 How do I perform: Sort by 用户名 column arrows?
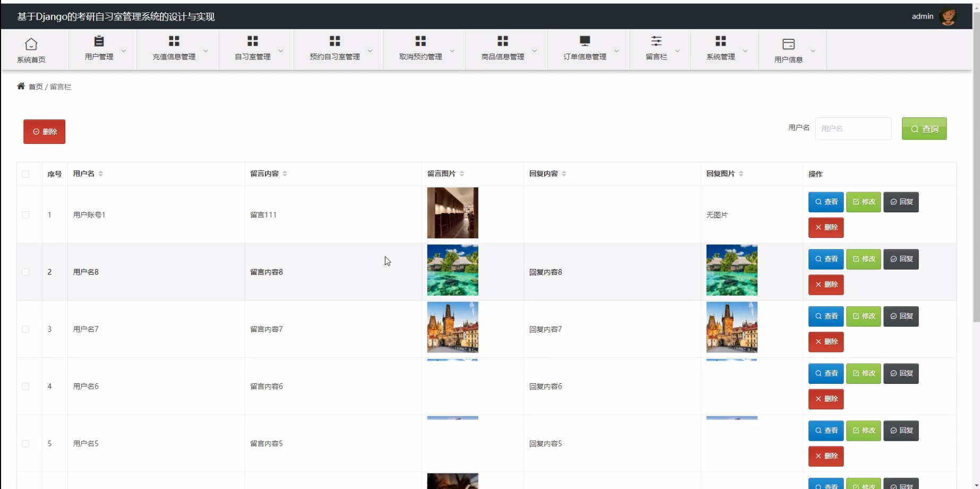coord(100,174)
